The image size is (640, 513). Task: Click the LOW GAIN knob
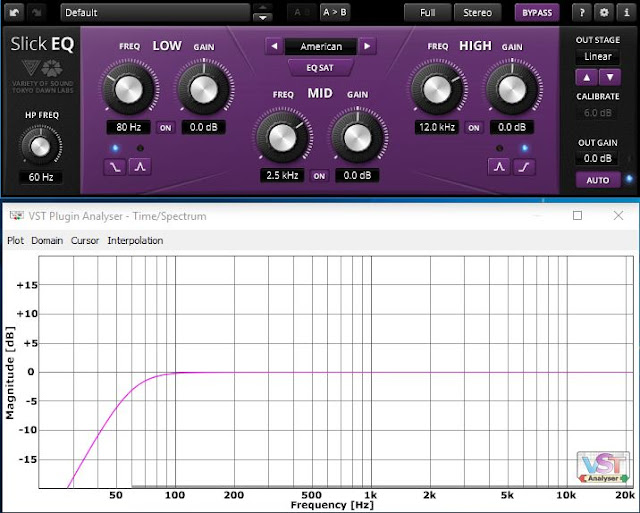point(204,88)
